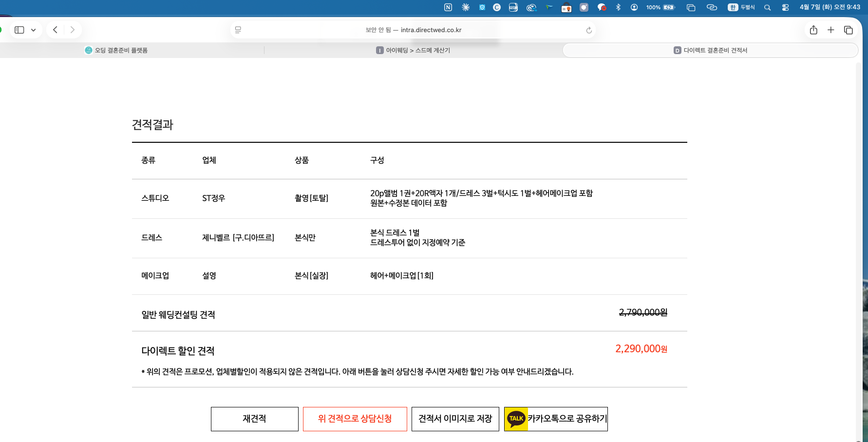Screen dimensions: 868x442
Task: Click the 위 견적으로 상담신청 button
Action: (355, 419)
